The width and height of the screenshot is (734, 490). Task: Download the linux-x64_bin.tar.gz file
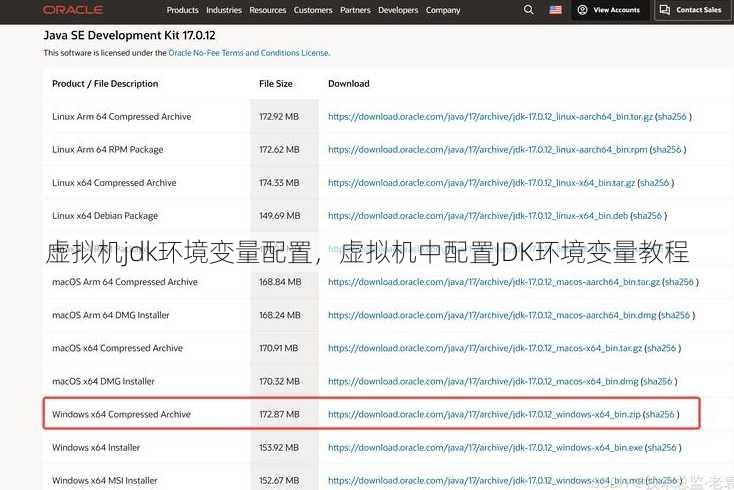coord(481,183)
